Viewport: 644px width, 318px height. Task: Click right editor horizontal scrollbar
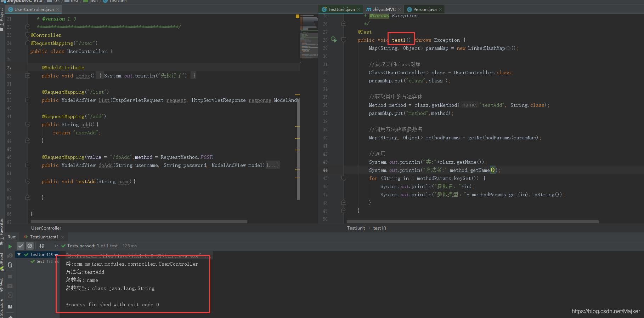point(473,222)
